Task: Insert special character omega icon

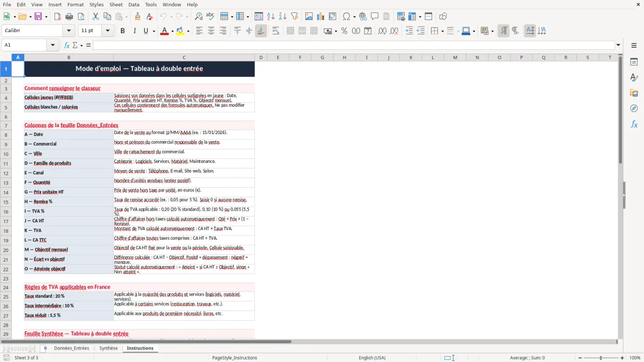Action: (346, 17)
